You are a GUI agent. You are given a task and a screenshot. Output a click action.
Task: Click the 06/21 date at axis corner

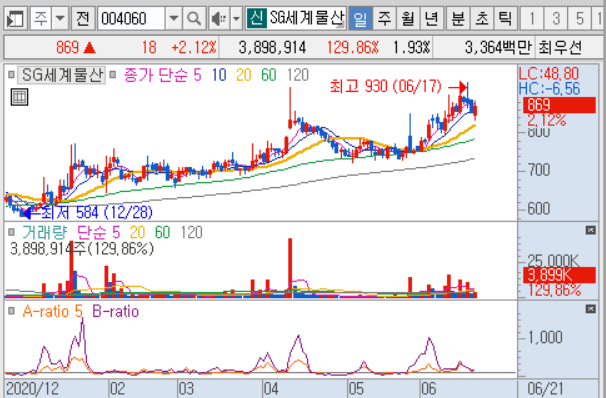pos(545,389)
